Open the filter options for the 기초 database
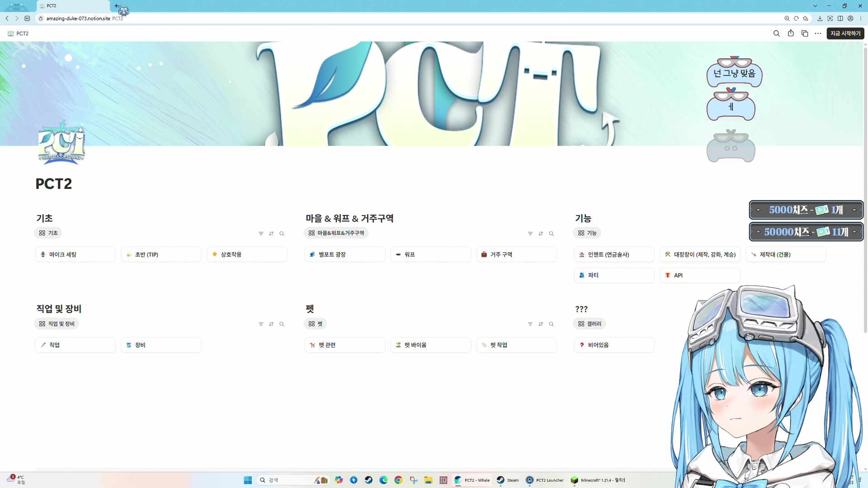 [261, 234]
